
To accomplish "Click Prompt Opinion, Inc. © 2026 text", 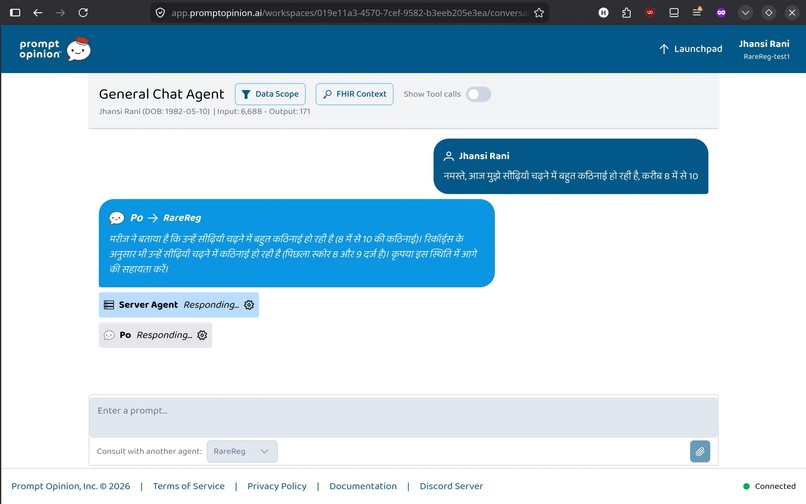I will pyautogui.click(x=70, y=487).
